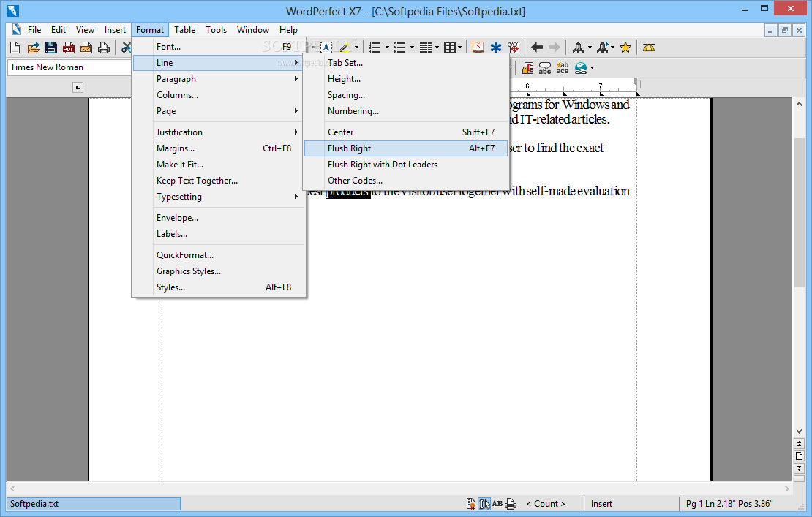812x517 pixels.
Task: Toggle Insert mode in the status bar
Action: click(x=601, y=504)
